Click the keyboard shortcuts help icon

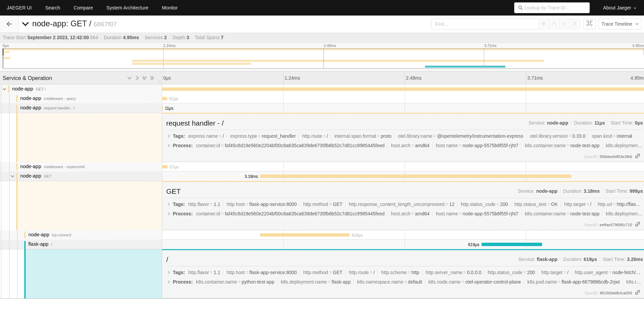coord(589,24)
